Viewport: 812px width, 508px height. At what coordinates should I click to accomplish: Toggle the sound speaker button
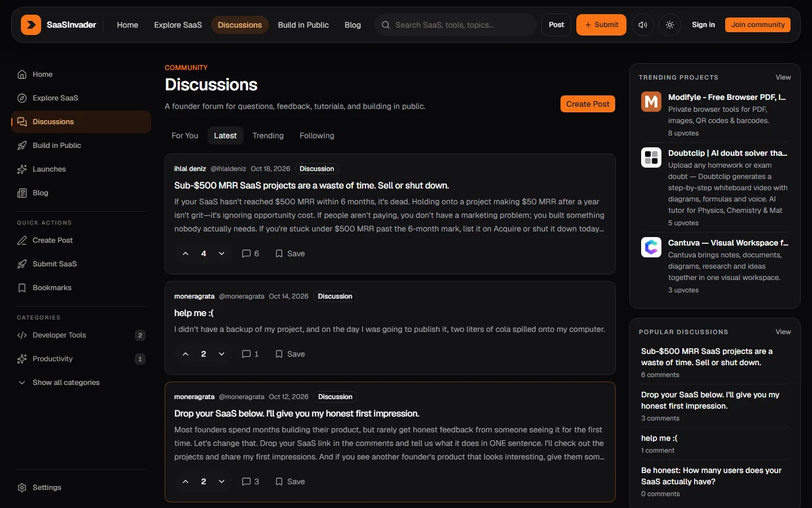point(643,25)
